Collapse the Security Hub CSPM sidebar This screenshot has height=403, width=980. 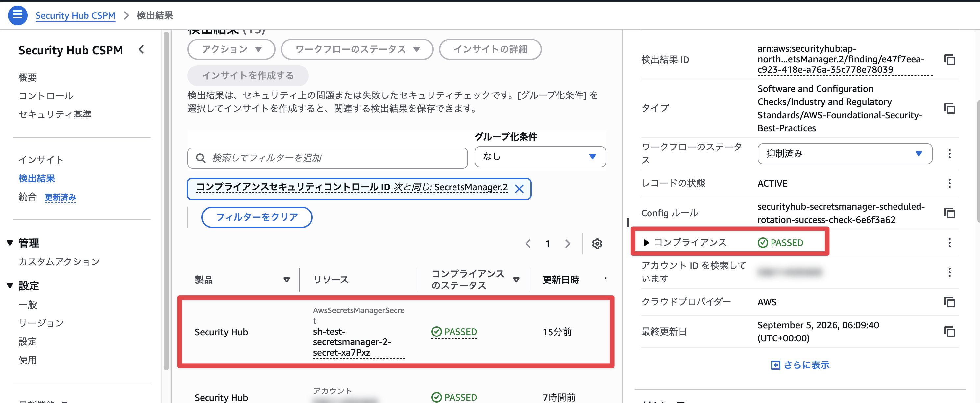pyautogui.click(x=141, y=49)
